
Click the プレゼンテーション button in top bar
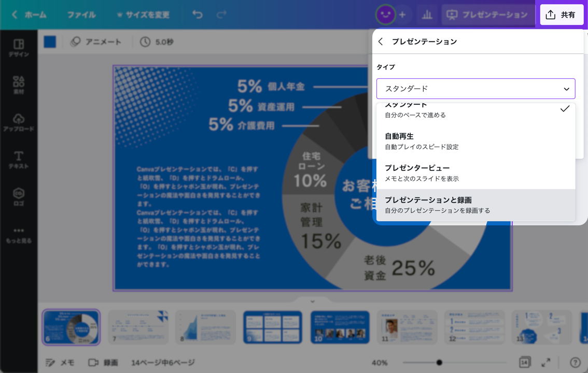coord(487,15)
